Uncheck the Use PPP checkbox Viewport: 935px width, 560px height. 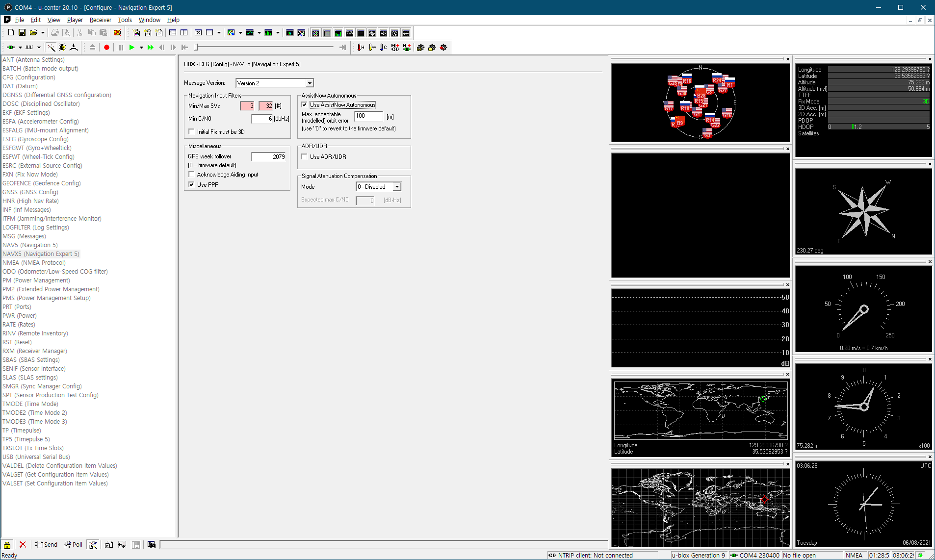point(191,184)
